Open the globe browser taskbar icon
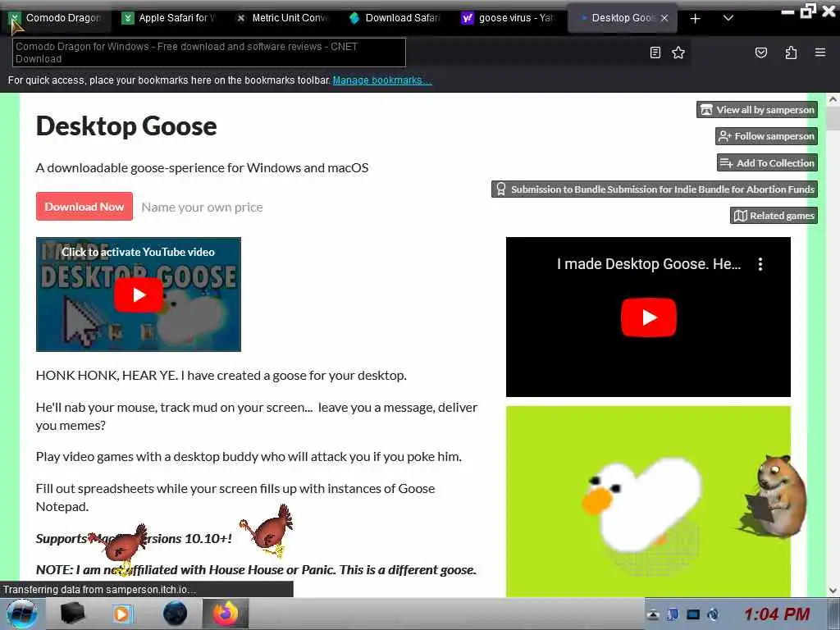840x630 pixels. click(x=175, y=614)
